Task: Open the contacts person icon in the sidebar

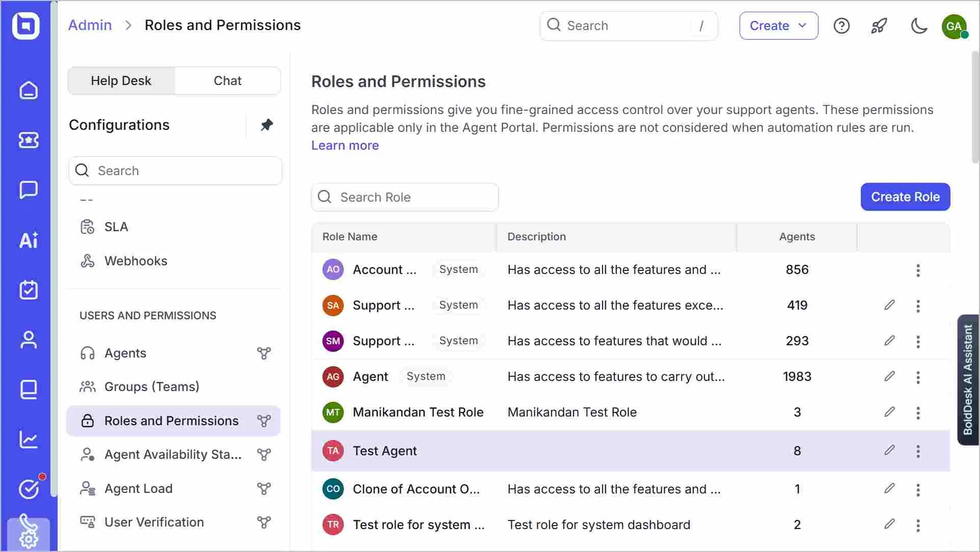Action: tap(29, 340)
